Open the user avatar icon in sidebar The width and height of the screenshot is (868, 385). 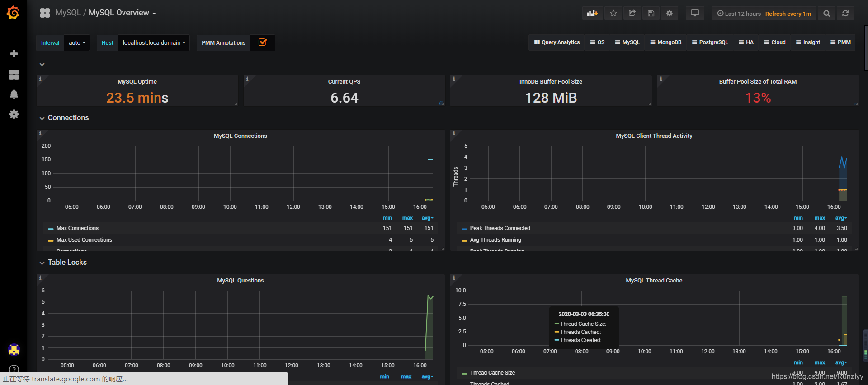click(x=14, y=350)
